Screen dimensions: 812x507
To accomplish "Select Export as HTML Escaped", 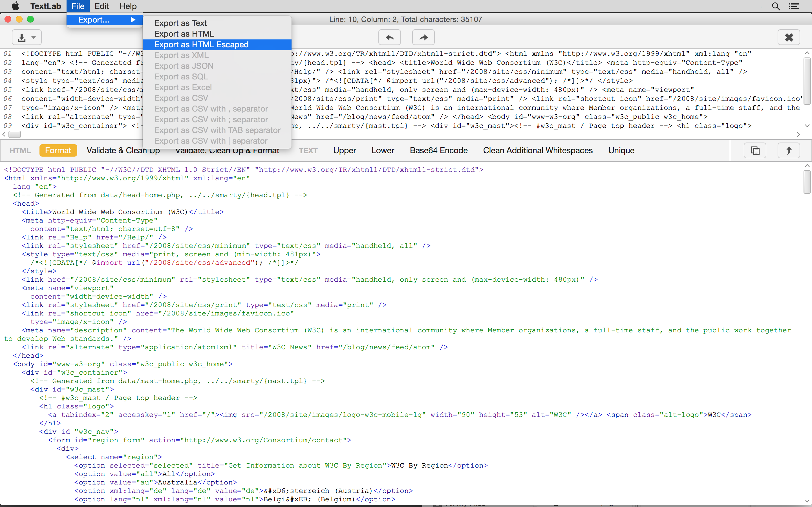I will (201, 45).
